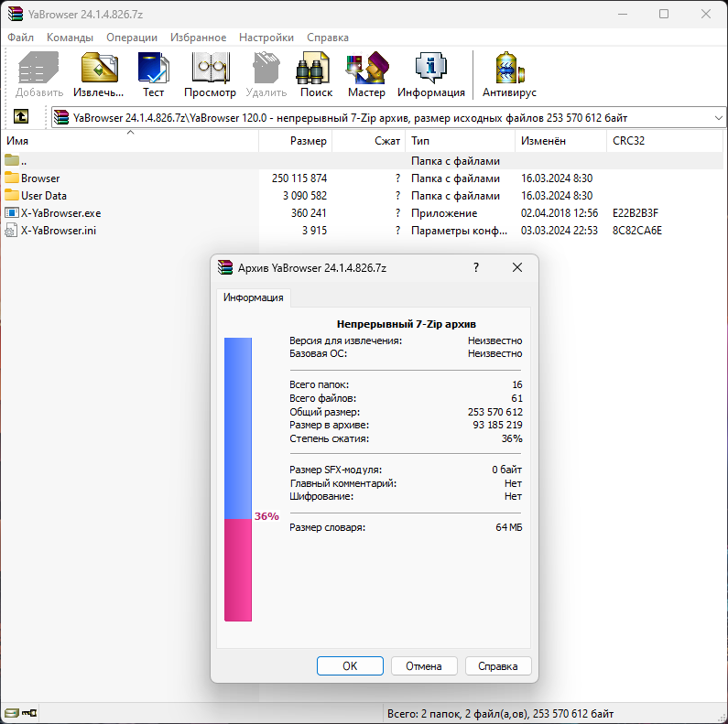Click the Справка button in dialog
The height and width of the screenshot is (724, 728).
coord(497,666)
